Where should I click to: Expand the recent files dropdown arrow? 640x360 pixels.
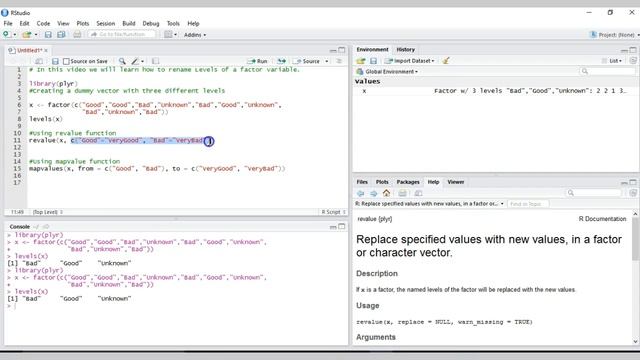[x=36, y=35]
